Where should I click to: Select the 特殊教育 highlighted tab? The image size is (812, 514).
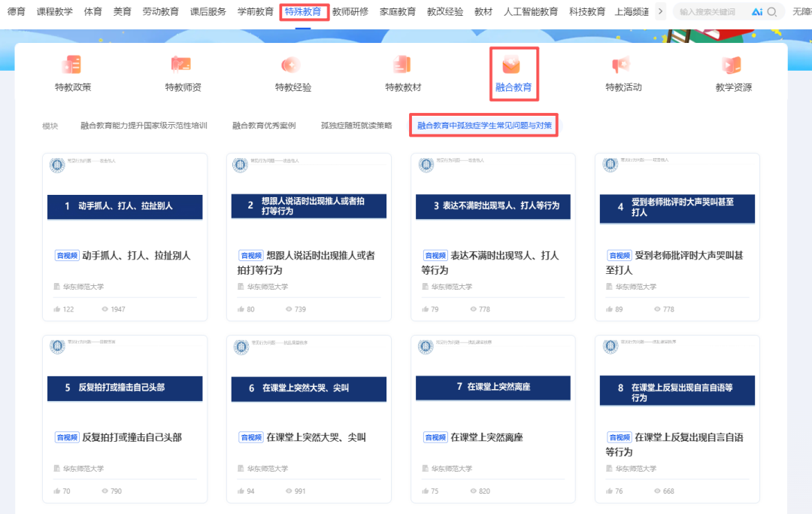coord(303,11)
